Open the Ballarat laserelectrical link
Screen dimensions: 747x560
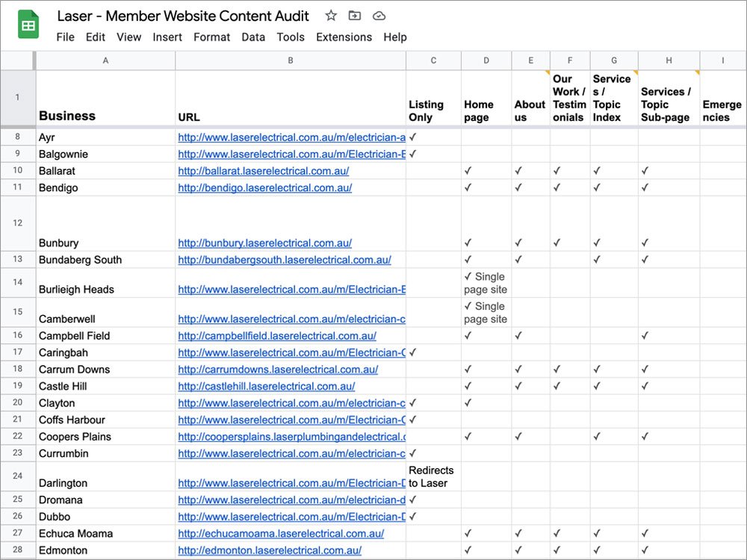264,171
